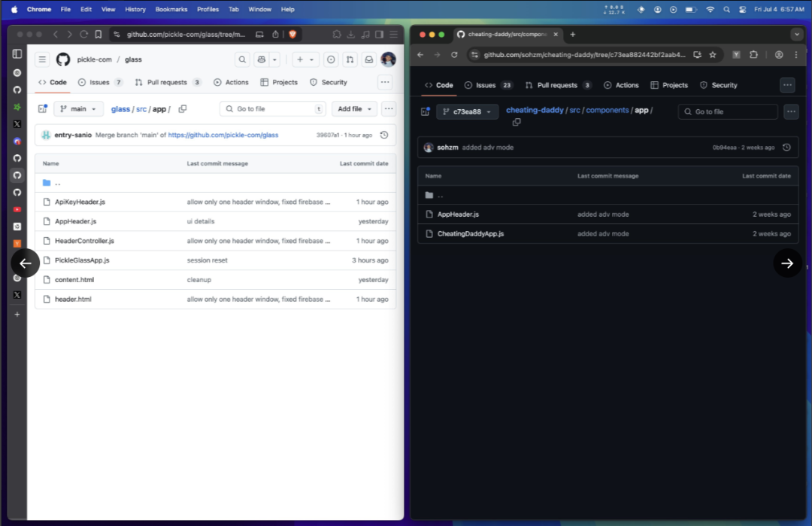Open parent folder row in glass file list
Image resolution: width=812 pixels, height=526 pixels.
pos(215,182)
